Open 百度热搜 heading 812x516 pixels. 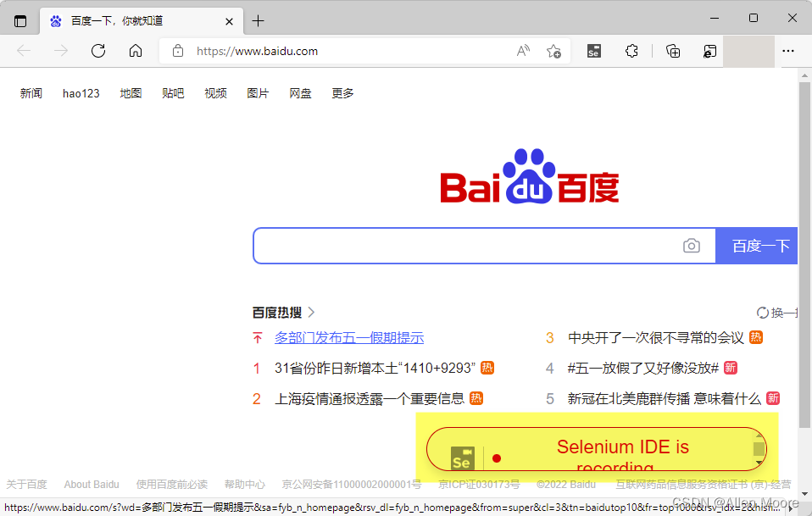click(277, 312)
